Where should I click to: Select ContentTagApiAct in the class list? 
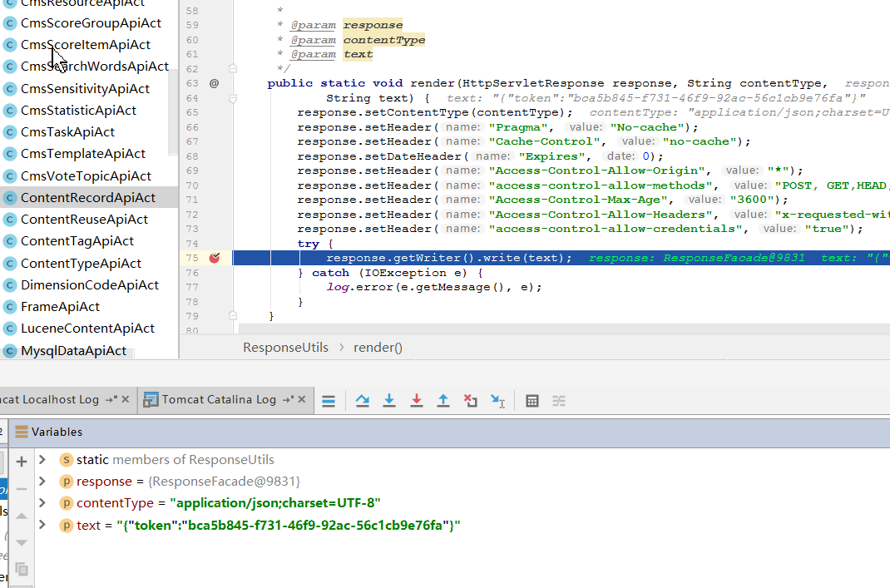(x=77, y=241)
